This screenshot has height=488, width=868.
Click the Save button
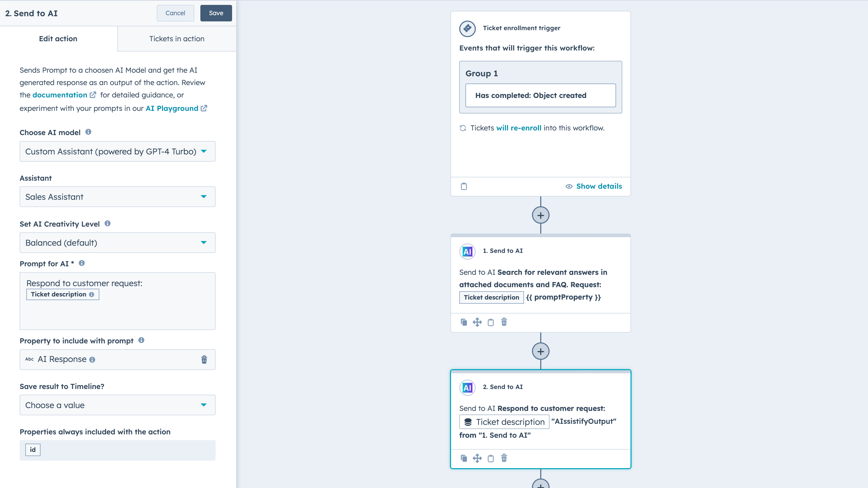point(216,13)
